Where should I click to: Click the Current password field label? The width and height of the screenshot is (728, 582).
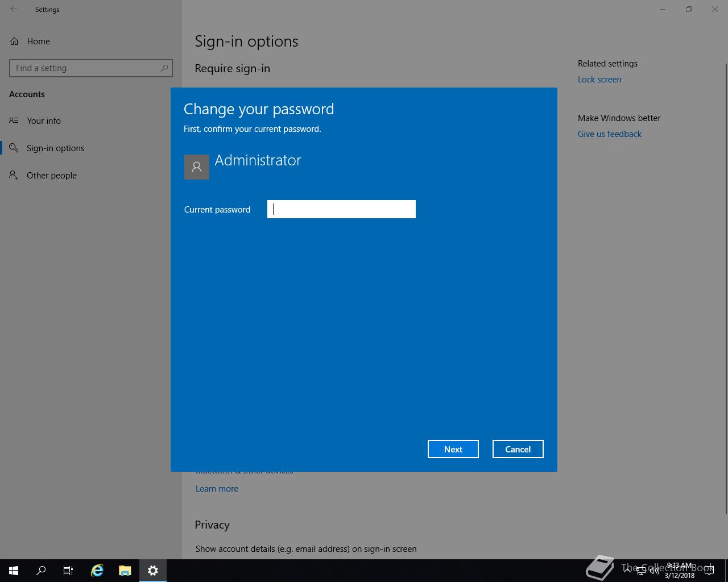click(217, 210)
